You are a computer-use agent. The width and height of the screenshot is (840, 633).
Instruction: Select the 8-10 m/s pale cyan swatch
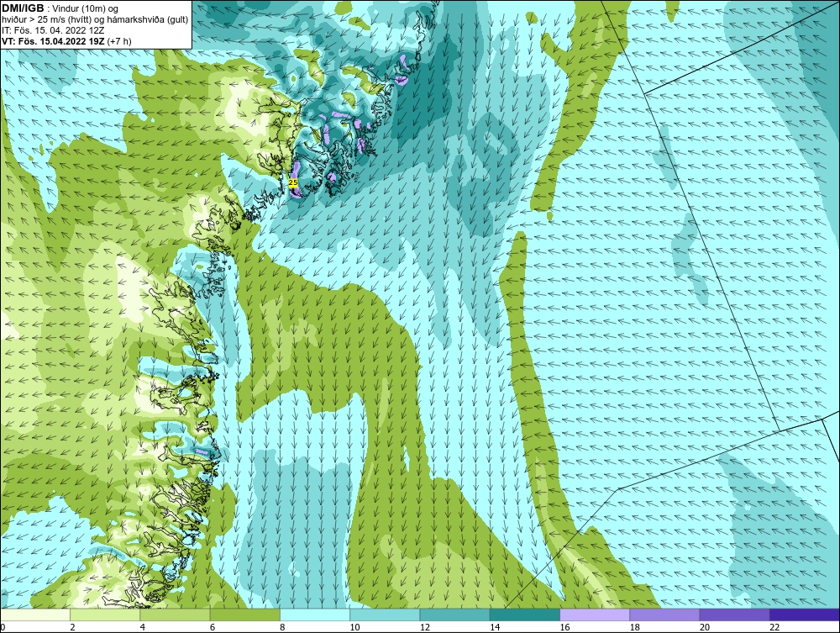pos(315,615)
